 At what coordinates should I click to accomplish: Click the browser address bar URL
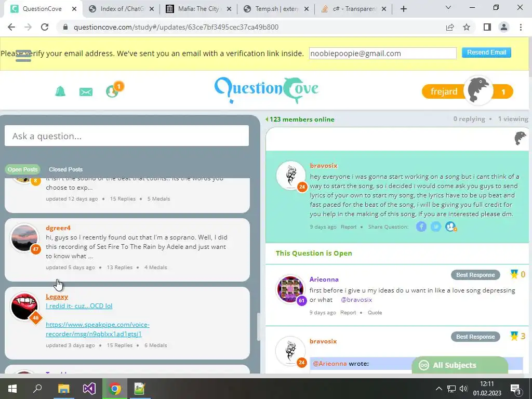(x=176, y=27)
